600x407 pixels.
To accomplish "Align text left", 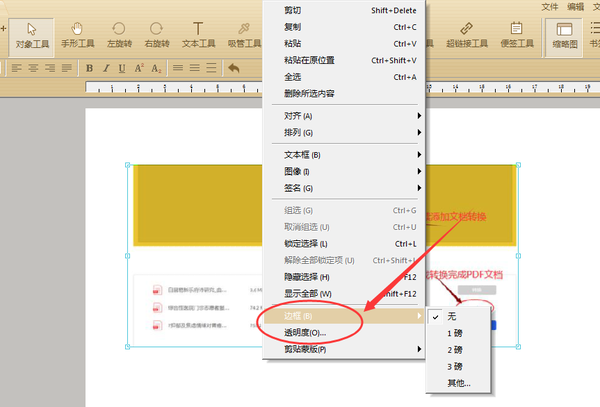I will point(16,68).
